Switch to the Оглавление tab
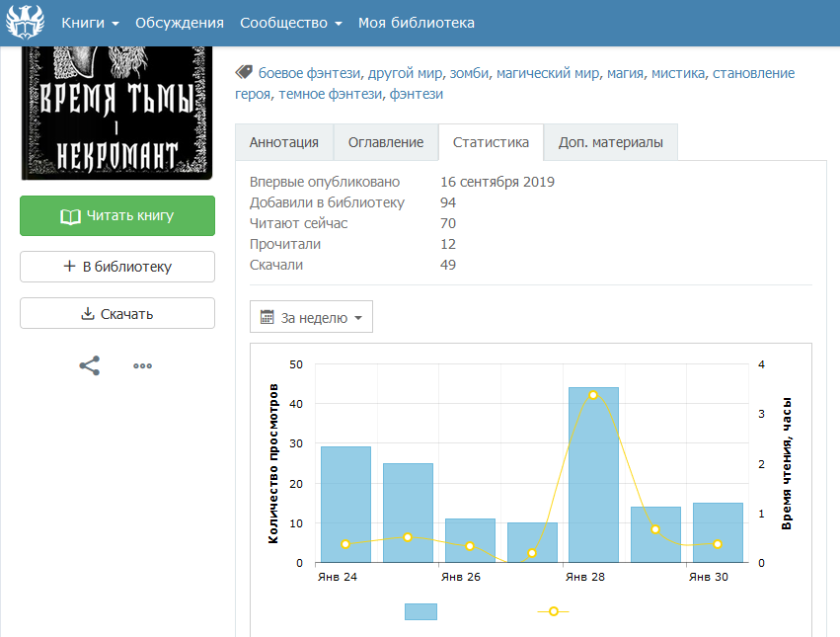The image size is (840, 637). (386, 142)
